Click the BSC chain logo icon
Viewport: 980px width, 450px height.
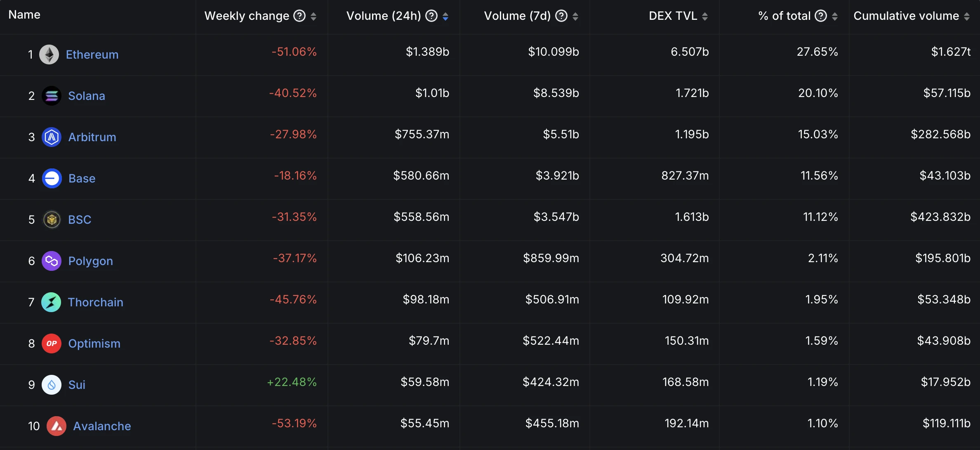pyautogui.click(x=52, y=220)
